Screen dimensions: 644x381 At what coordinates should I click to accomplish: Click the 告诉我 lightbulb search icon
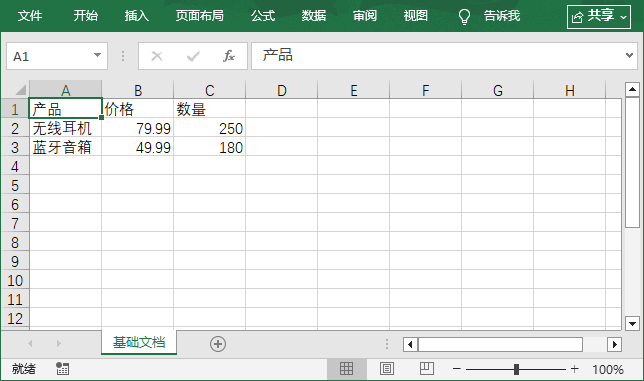pos(464,16)
